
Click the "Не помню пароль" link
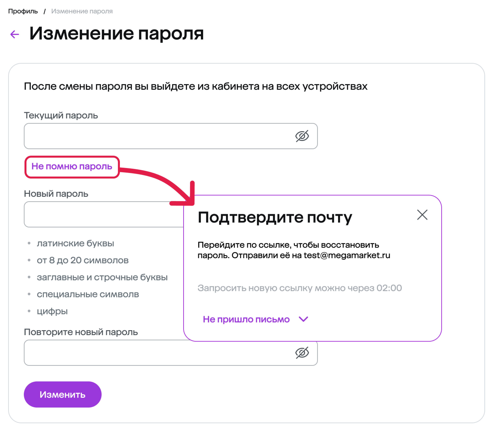(72, 167)
